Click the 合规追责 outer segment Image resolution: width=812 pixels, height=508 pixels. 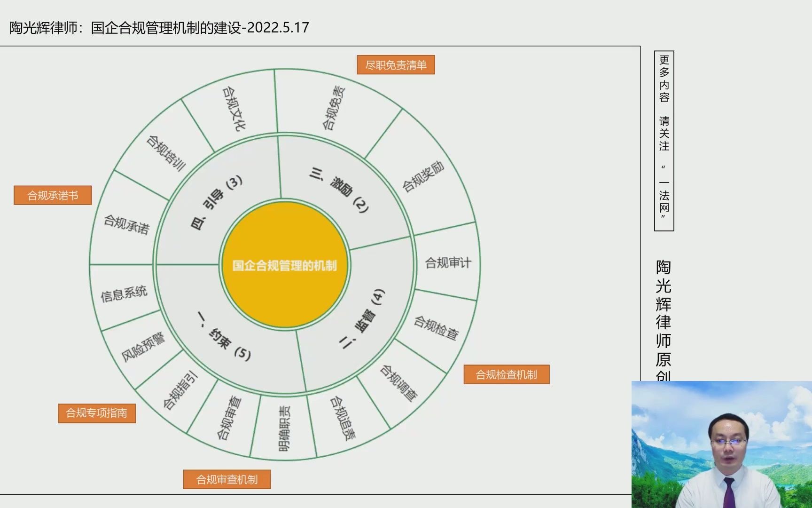[342, 419]
